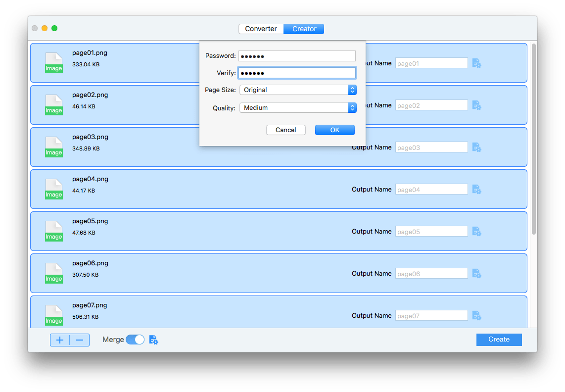This screenshot has height=392, width=565.
Task: Click the vertical scrollbar of file list
Action: point(534,139)
